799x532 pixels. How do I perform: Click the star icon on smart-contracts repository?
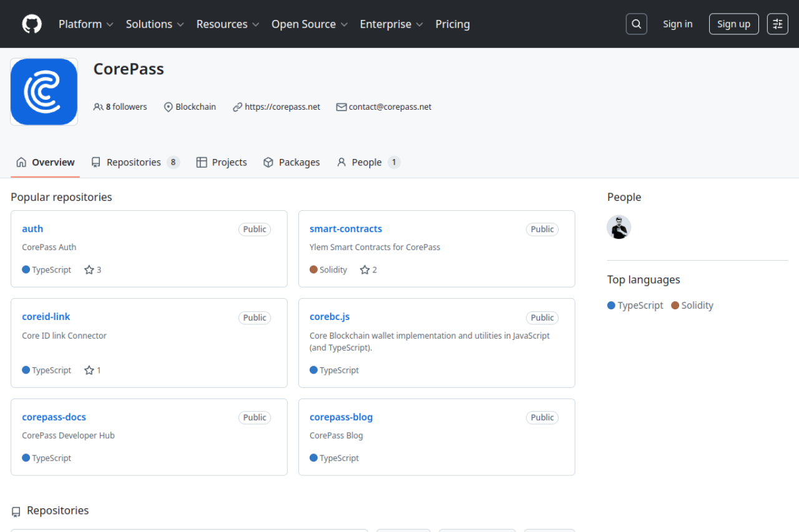coord(365,270)
